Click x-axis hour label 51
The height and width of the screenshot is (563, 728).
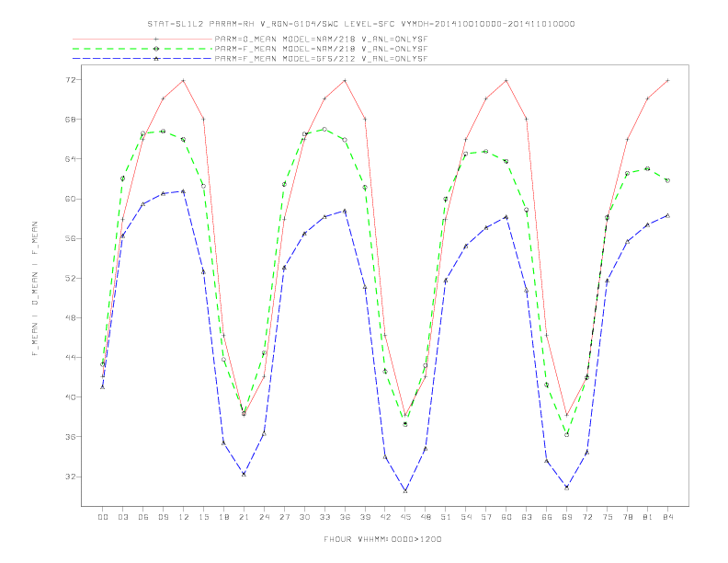tap(446, 517)
